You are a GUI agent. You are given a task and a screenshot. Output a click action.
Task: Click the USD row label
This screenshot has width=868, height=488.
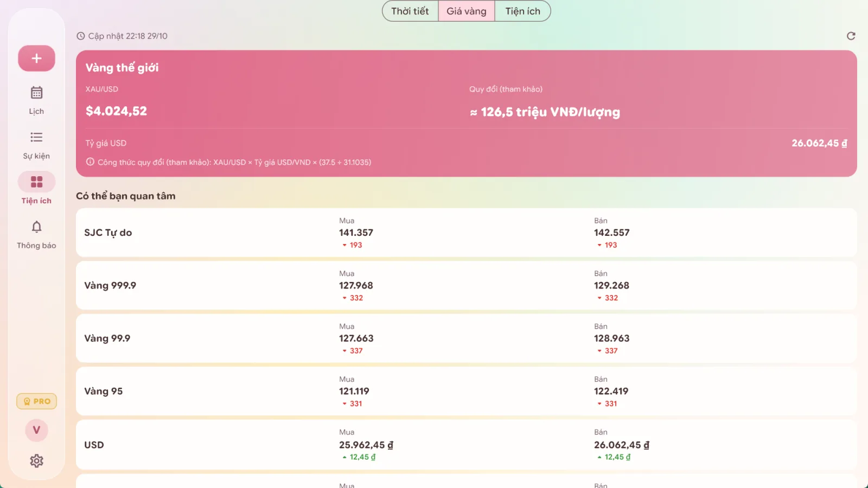tap(94, 445)
